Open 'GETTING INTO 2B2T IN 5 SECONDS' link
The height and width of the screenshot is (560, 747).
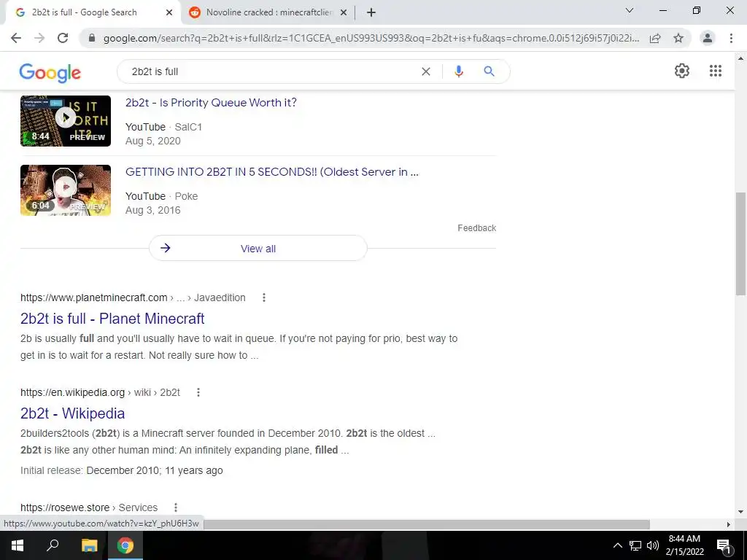[x=272, y=172]
